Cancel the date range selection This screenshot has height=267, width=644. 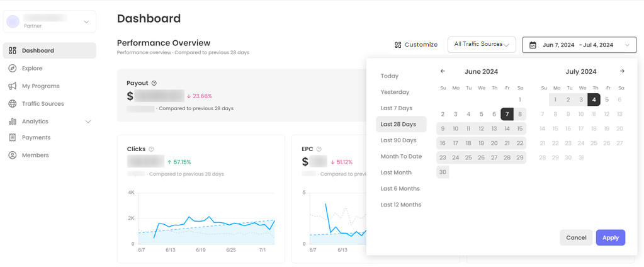point(576,237)
